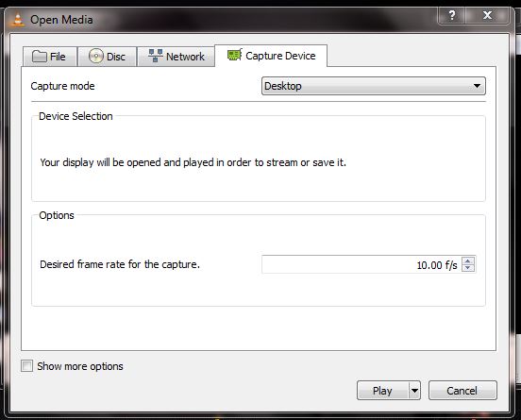Click into the 10.00 f/s frame rate field
The width and height of the screenshot is (521, 420).
(361, 264)
